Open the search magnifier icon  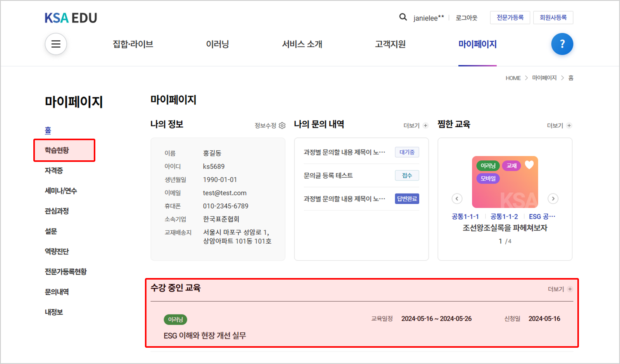coord(403,17)
